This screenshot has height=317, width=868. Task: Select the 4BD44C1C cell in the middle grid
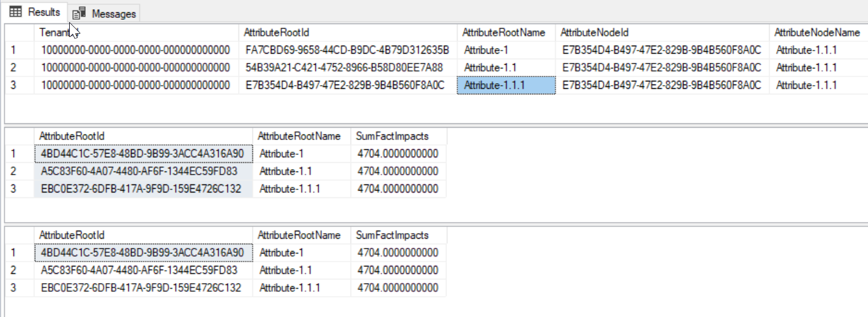[143, 154]
